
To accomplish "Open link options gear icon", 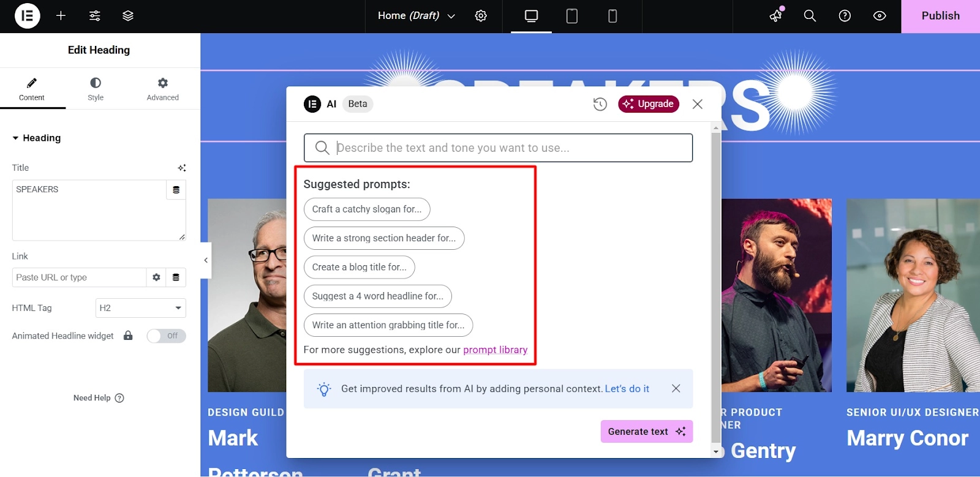I will tap(156, 277).
